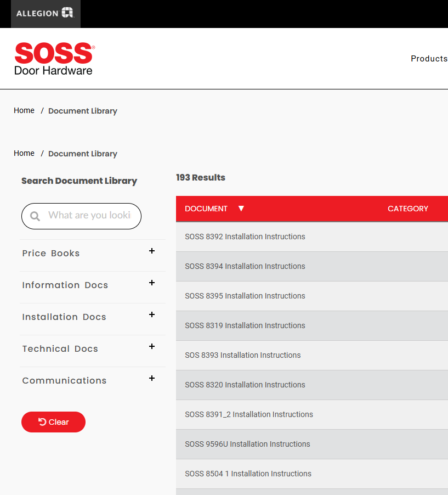
Task: Click the Search Document Library heading
Action: pos(79,181)
